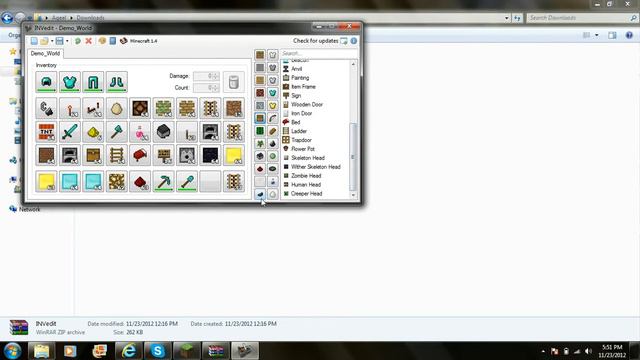Select the red bed inventory slot

[140, 156]
